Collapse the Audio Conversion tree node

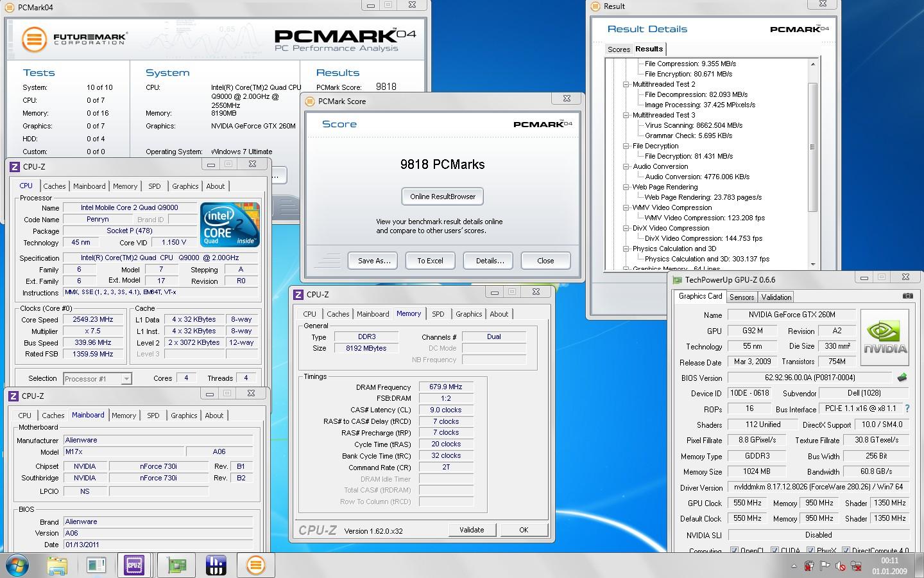pos(626,166)
